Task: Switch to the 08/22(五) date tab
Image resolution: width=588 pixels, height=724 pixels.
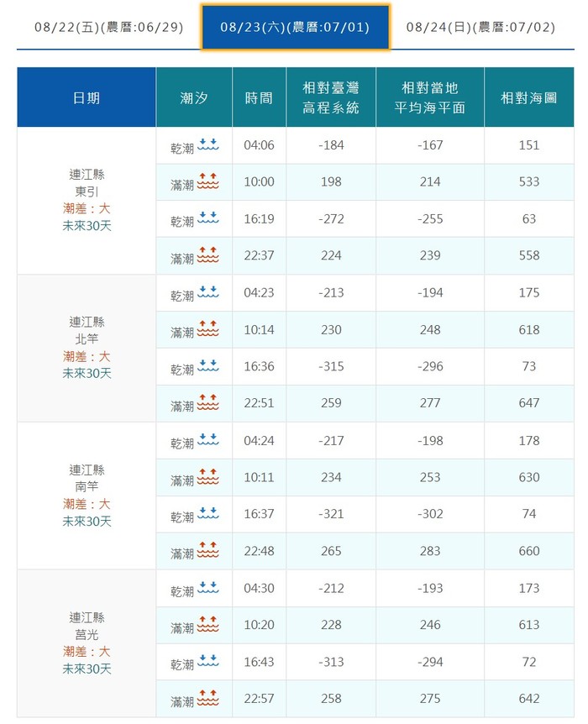Action: [x=108, y=27]
